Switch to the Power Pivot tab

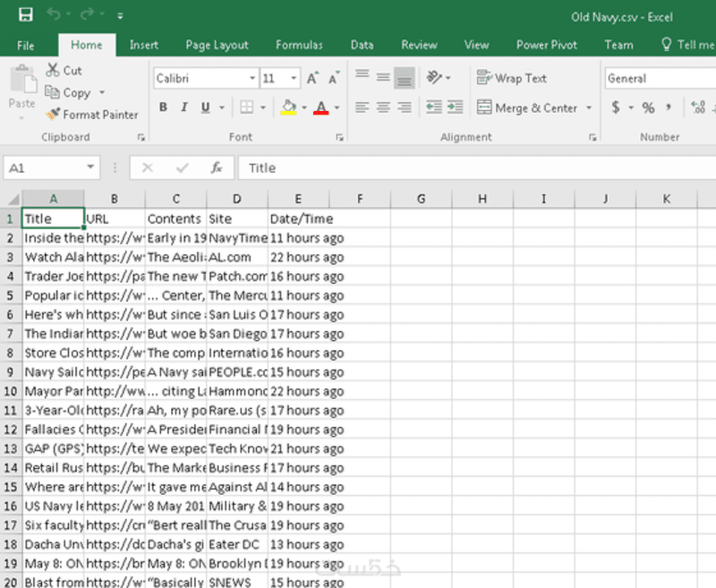coord(547,45)
